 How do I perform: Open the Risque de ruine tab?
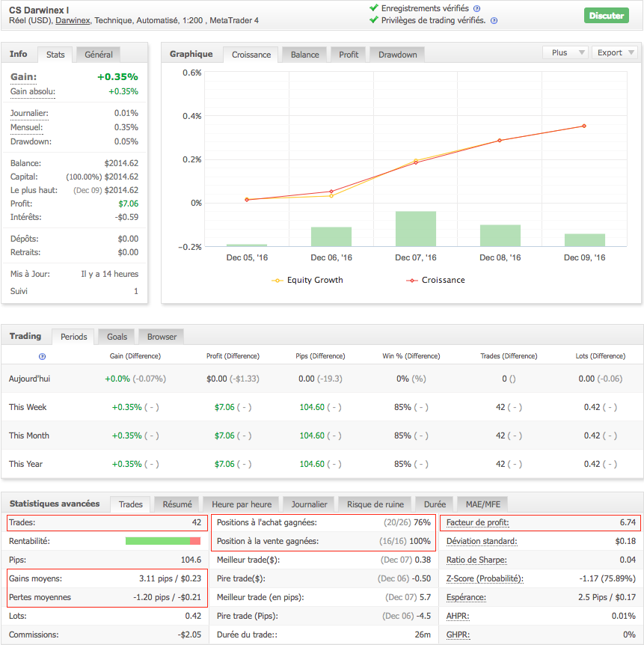pyautogui.click(x=374, y=504)
